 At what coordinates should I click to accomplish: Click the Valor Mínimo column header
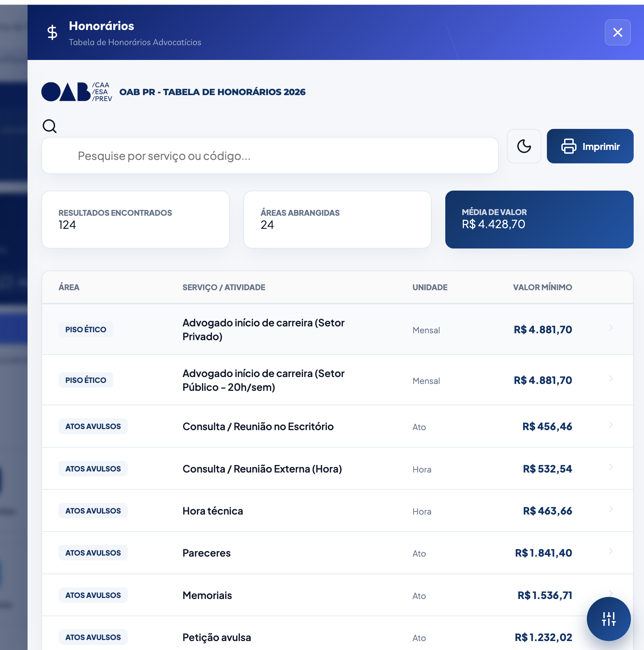tap(542, 287)
